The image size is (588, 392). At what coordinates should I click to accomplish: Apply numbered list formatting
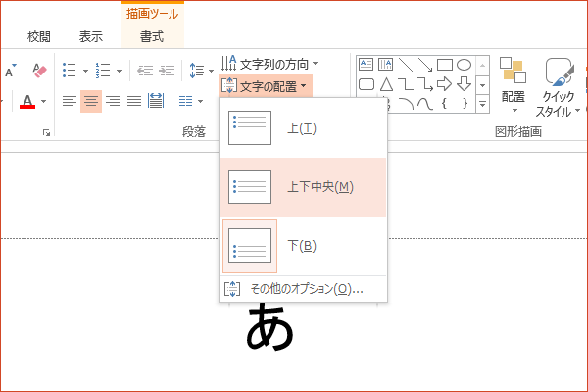tap(103, 71)
